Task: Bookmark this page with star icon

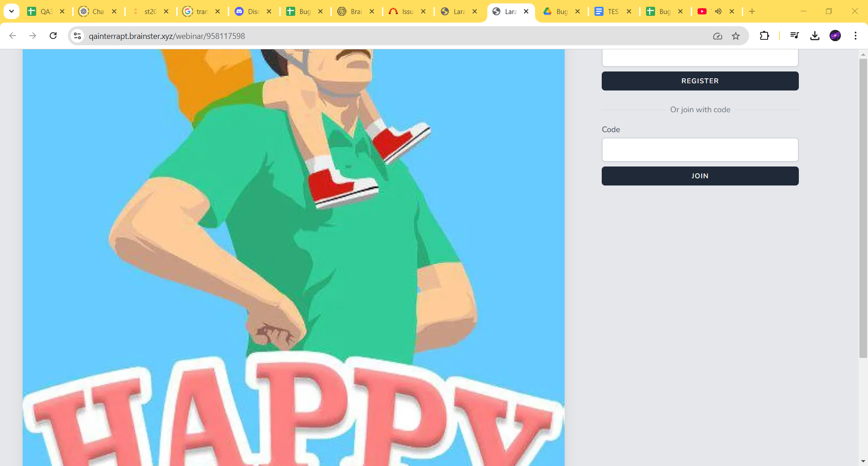Action: tap(736, 36)
